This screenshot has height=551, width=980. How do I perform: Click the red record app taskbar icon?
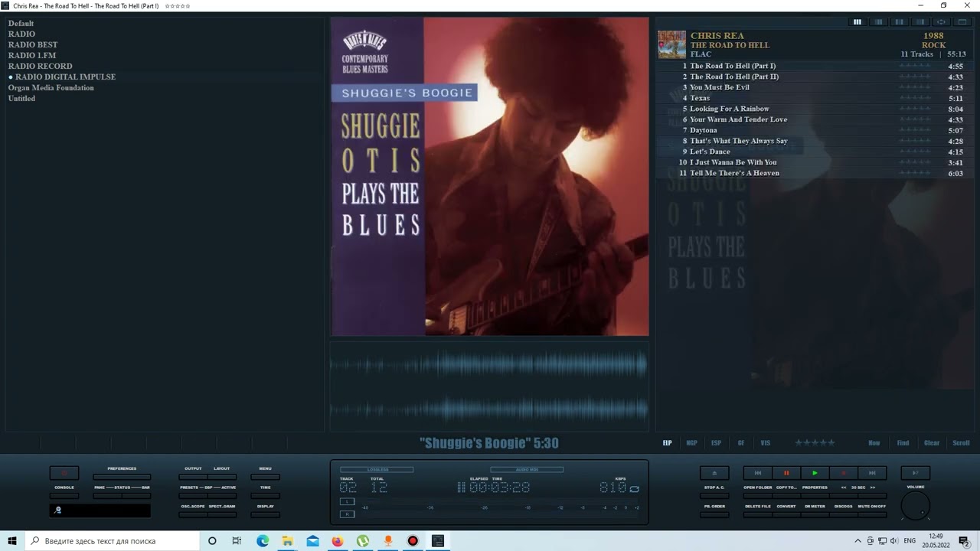click(x=413, y=541)
